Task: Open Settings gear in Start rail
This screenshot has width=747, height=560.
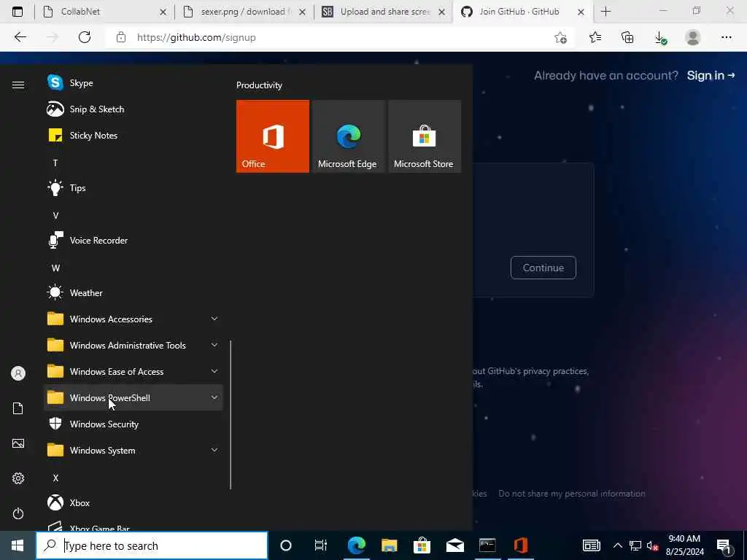Action: tap(18, 478)
